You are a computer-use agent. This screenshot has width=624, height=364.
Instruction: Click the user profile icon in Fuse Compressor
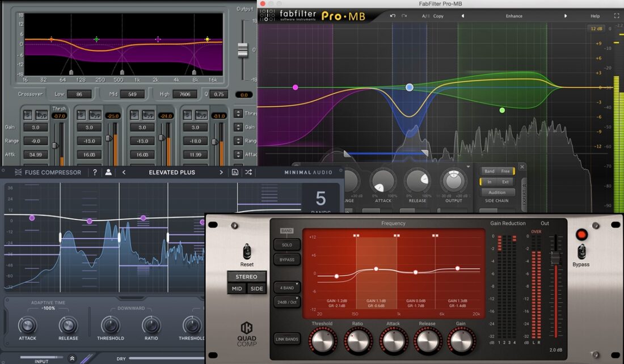click(x=108, y=172)
